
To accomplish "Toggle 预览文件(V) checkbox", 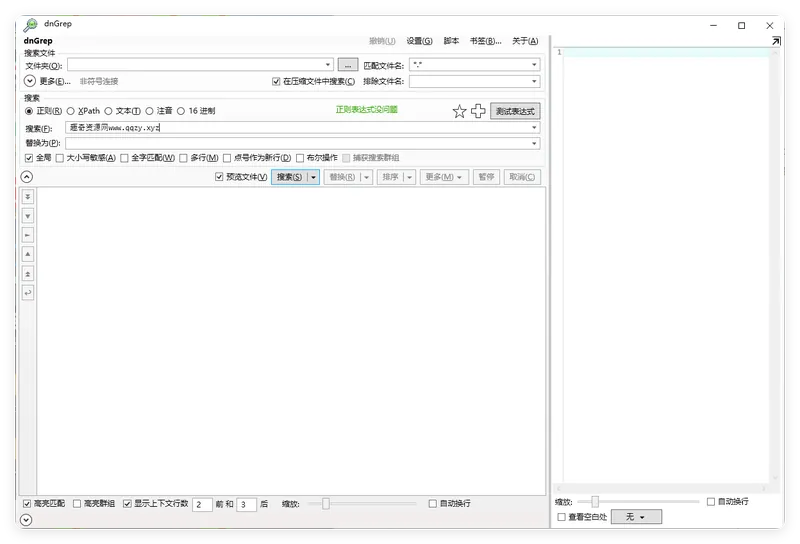I will (x=219, y=177).
